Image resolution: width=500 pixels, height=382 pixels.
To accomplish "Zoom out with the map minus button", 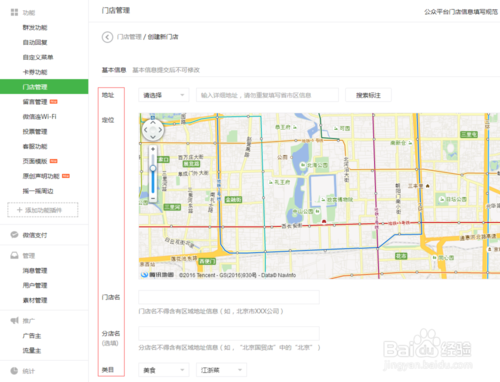I will tap(153, 198).
